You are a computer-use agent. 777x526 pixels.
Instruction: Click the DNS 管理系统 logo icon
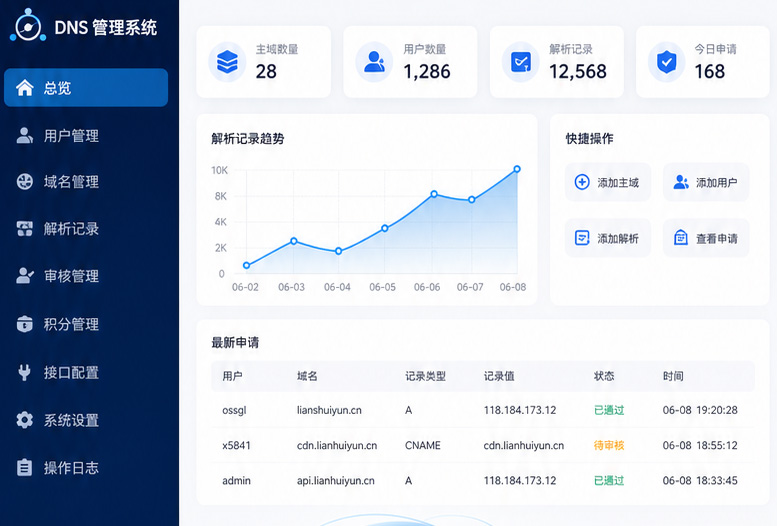click(28, 25)
